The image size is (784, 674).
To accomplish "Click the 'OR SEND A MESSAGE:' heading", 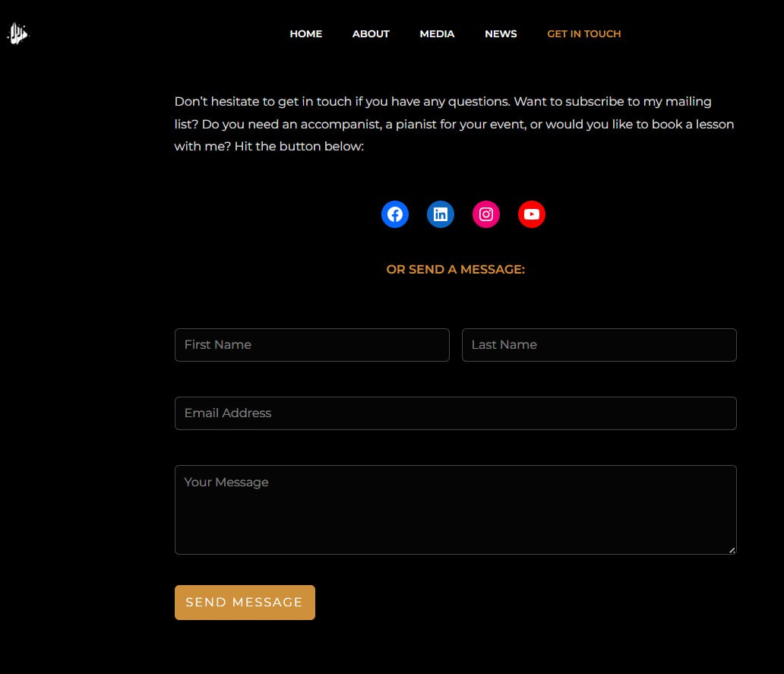I will (455, 270).
